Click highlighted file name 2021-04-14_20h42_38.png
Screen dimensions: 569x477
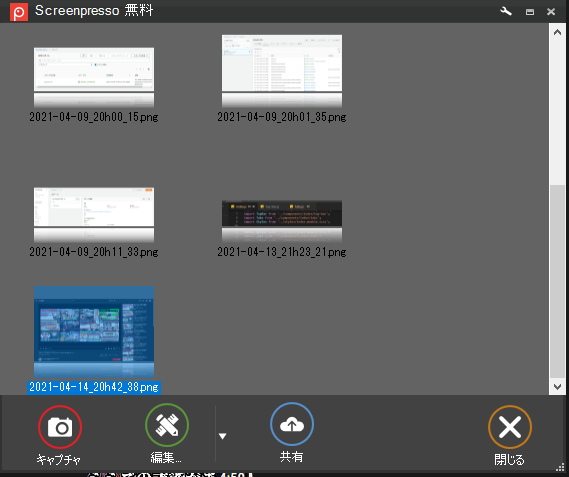94,387
